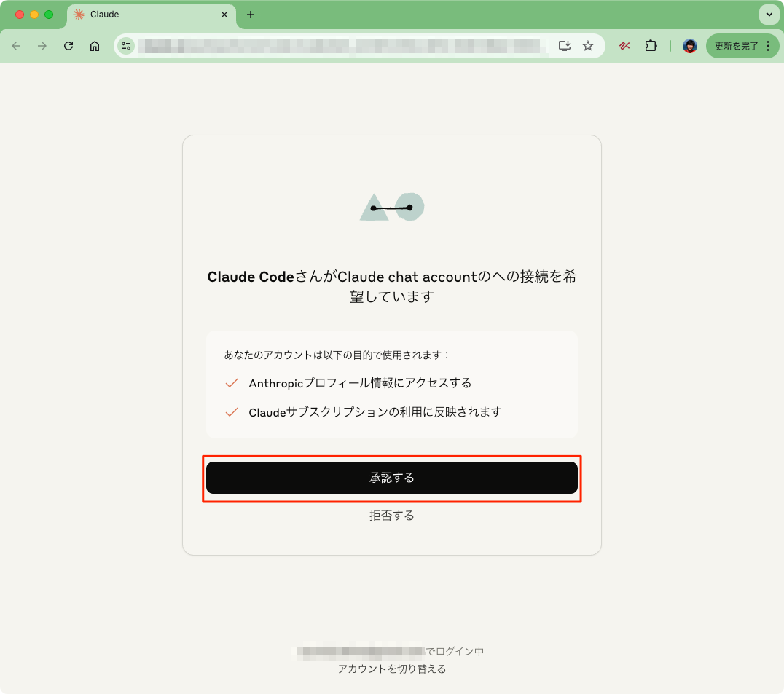The image size is (784, 694).
Task: Close the Claude tab
Action: [224, 15]
